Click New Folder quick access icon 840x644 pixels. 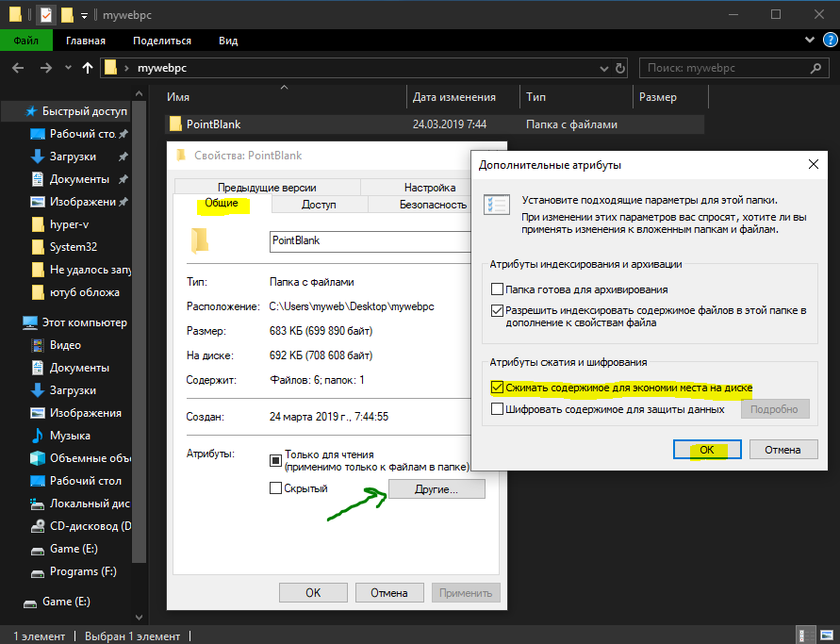pyautogui.click(x=67, y=15)
